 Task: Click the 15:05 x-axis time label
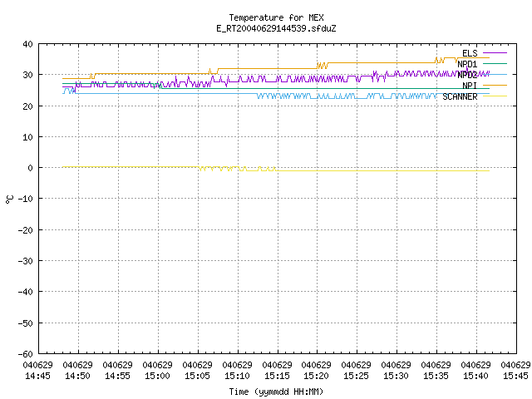tap(198, 376)
